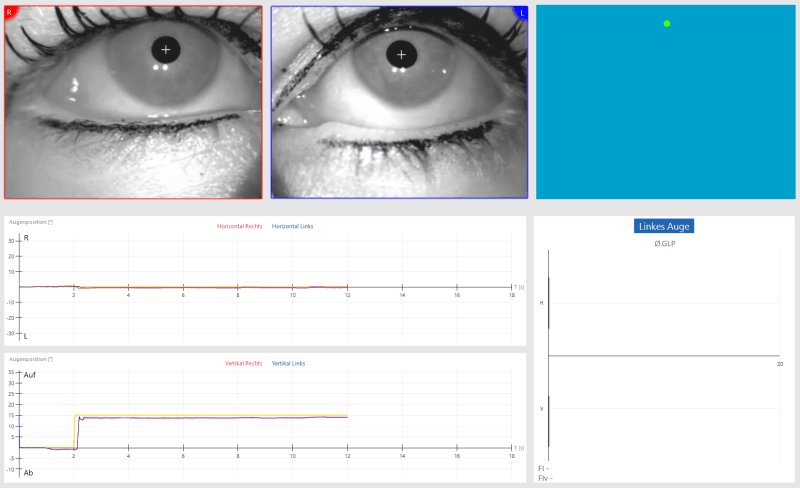Click the FI value label
Screen dimensions: 800x488
542,468
